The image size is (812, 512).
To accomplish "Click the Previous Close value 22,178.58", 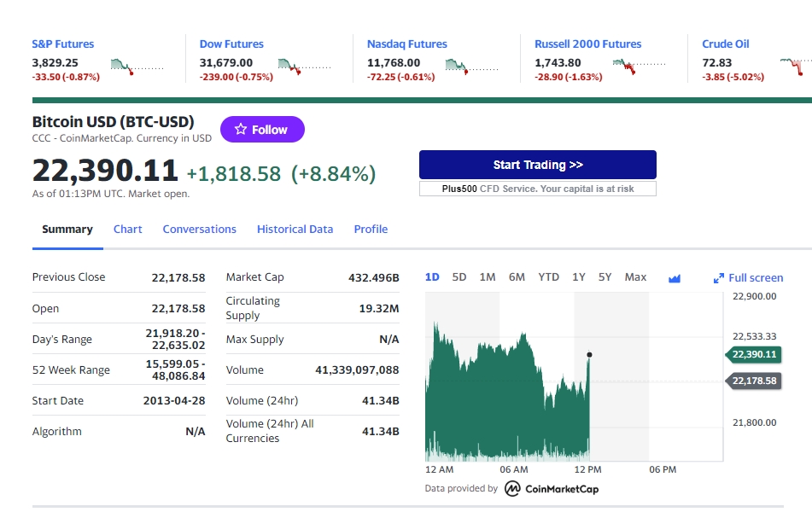I will [x=178, y=278].
